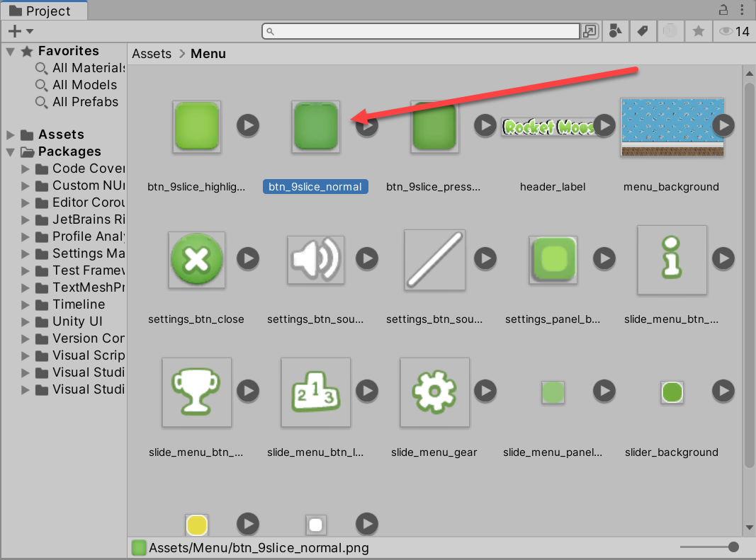This screenshot has height=560, width=756.
Task: Select the Test Framework folder
Action: point(81,270)
